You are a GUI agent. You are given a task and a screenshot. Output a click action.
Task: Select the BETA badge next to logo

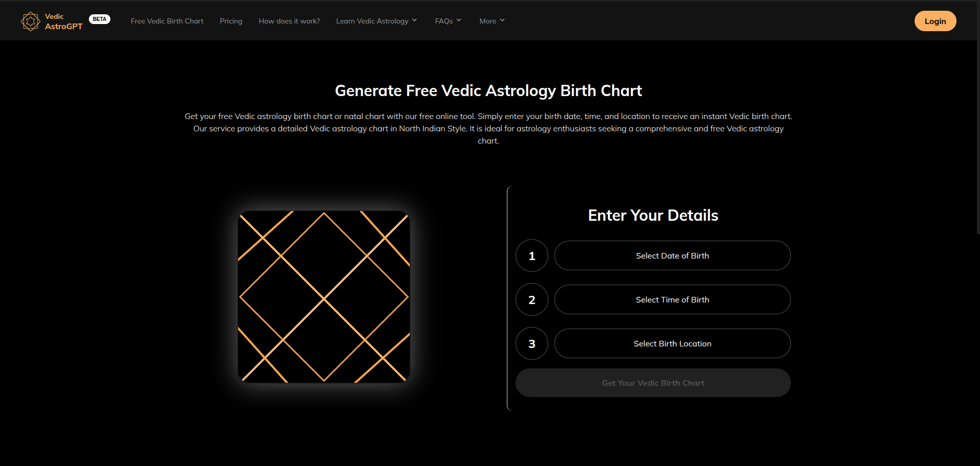[99, 18]
